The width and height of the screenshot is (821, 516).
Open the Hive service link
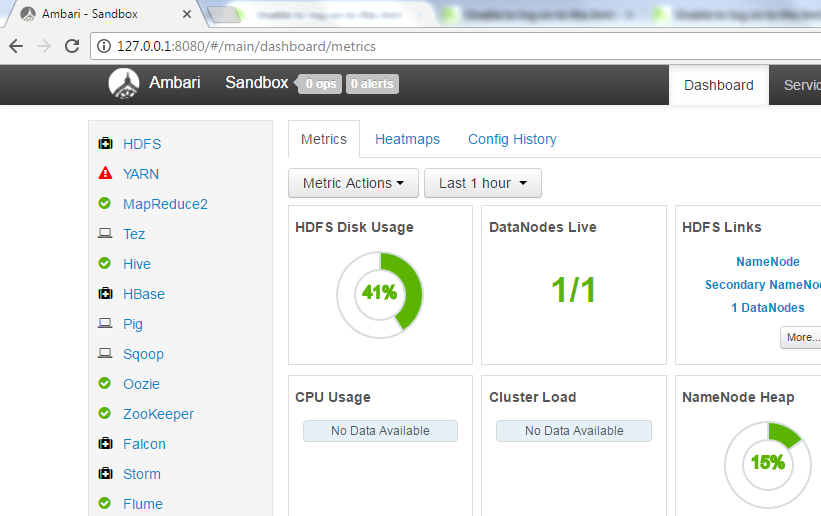click(137, 264)
